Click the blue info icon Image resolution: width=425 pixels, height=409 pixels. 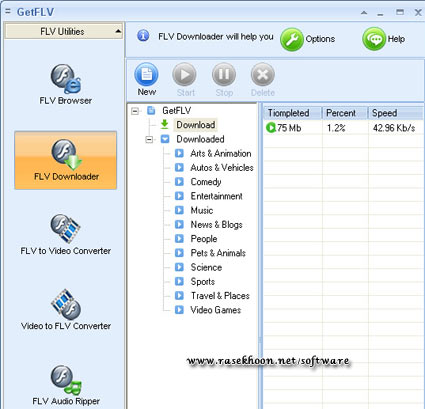(x=143, y=35)
